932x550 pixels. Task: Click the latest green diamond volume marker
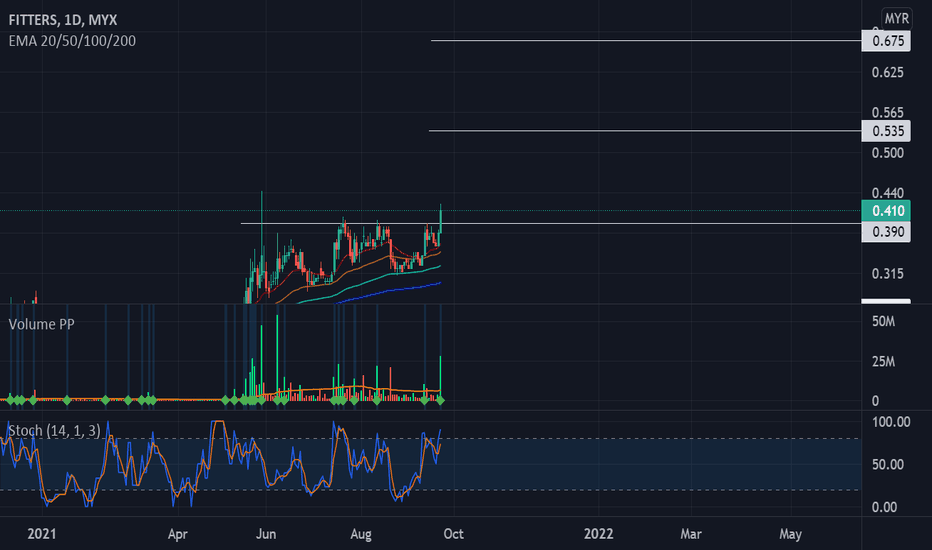(440, 401)
